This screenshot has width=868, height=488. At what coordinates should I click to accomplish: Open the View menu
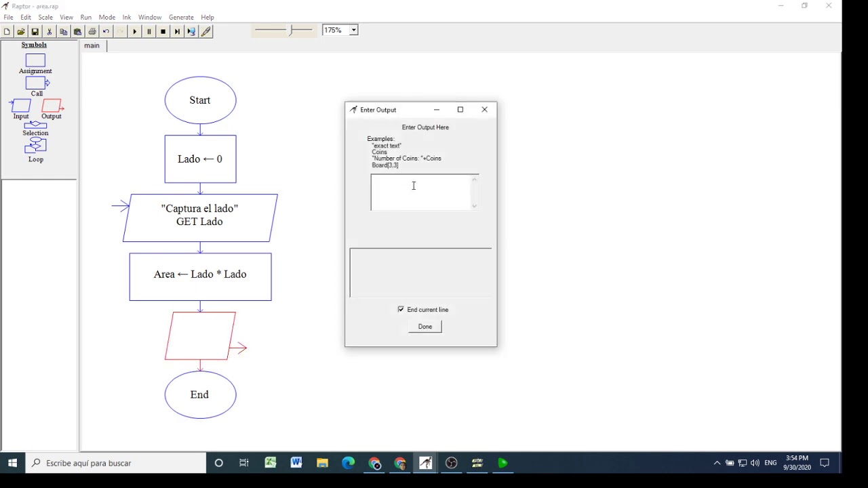(x=66, y=17)
